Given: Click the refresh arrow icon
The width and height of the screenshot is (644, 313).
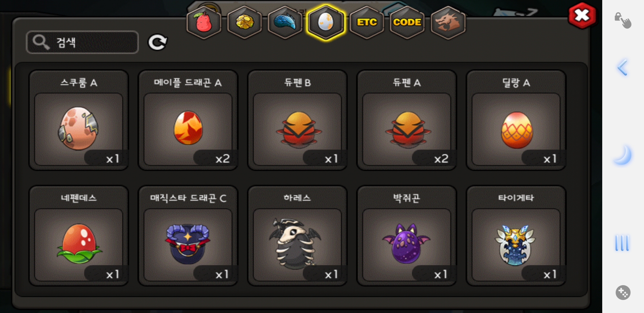Looking at the screenshot, I should click(x=158, y=42).
